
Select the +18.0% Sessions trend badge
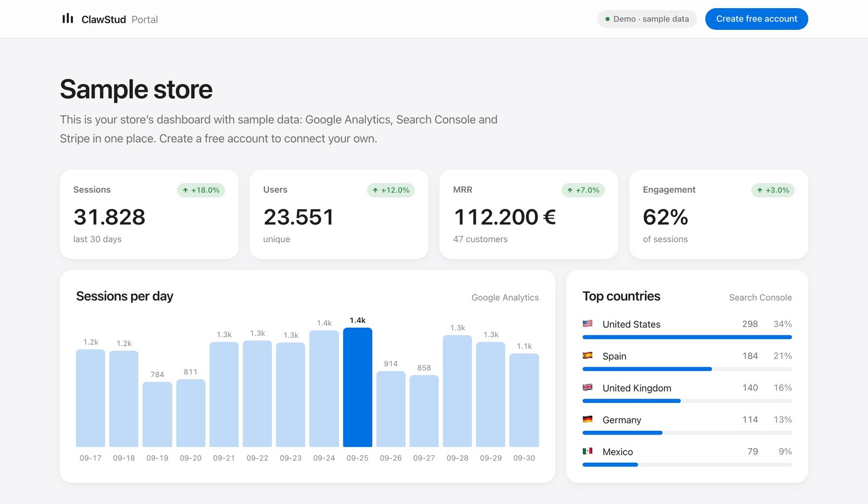pyautogui.click(x=201, y=190)
